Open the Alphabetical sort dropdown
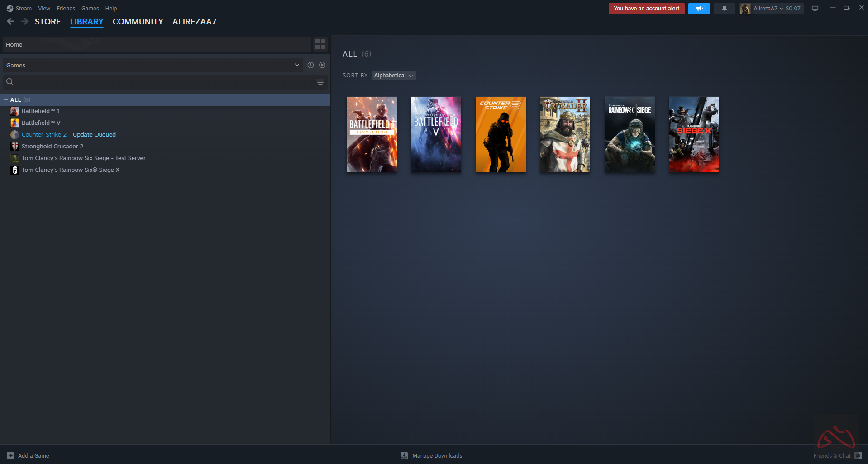 pos(393,76)
